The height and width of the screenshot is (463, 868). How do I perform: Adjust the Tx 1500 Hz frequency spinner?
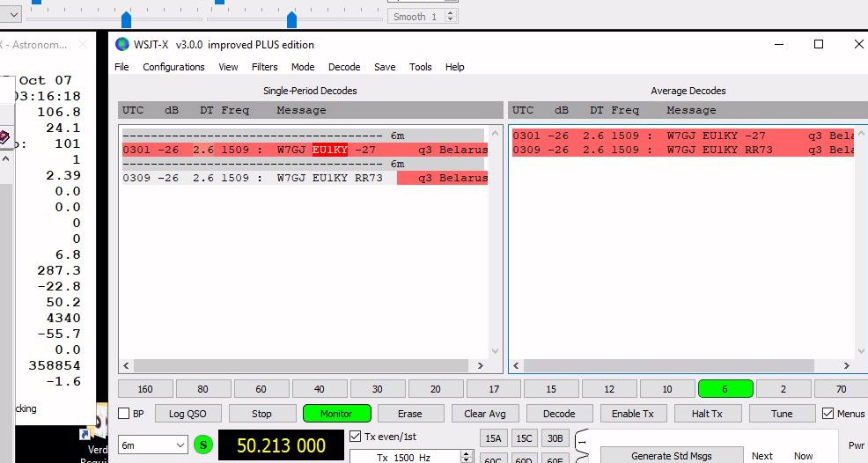pyautogui.click(x=467, y=457)
